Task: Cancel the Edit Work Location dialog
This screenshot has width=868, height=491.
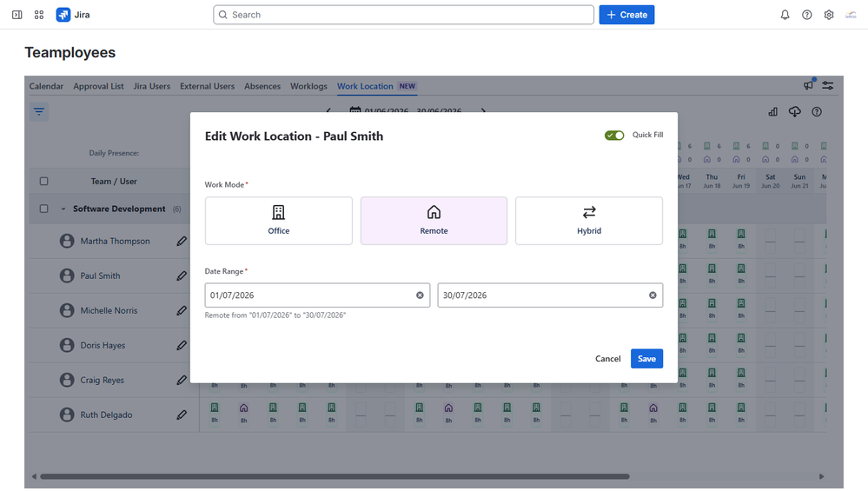Action: tap(608, 359)
